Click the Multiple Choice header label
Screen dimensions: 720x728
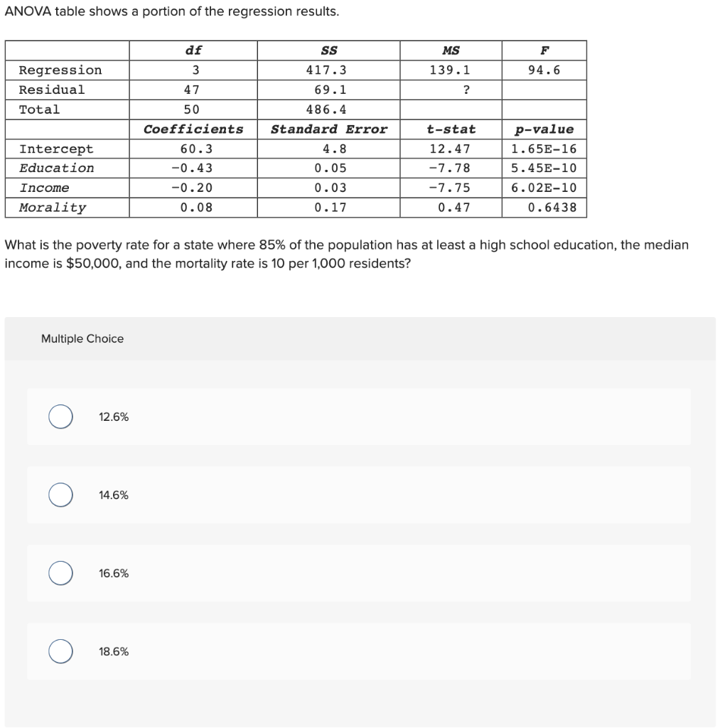(82, 338)
